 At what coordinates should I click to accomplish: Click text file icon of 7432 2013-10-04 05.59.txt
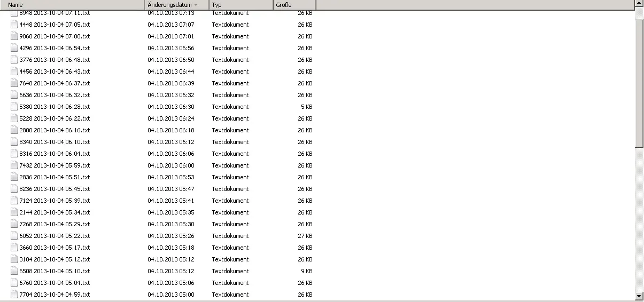pyautogui.click(x=14, y=165)
